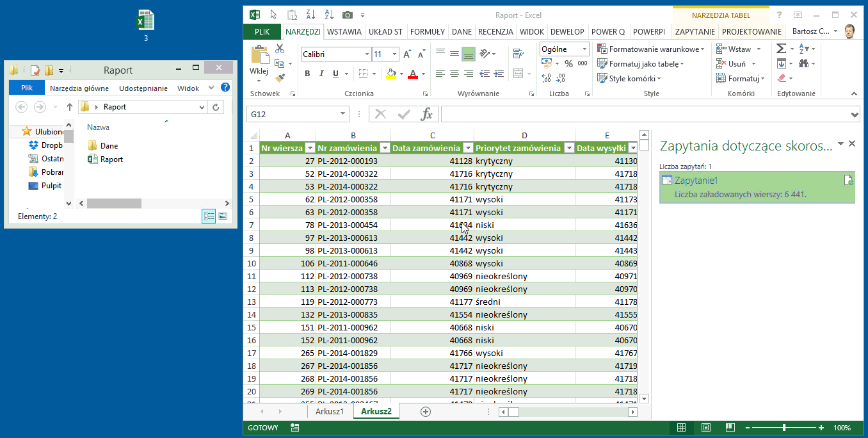
Task: Click the Wstaw cells icon in Komórki group
Action: pos(723,48)
